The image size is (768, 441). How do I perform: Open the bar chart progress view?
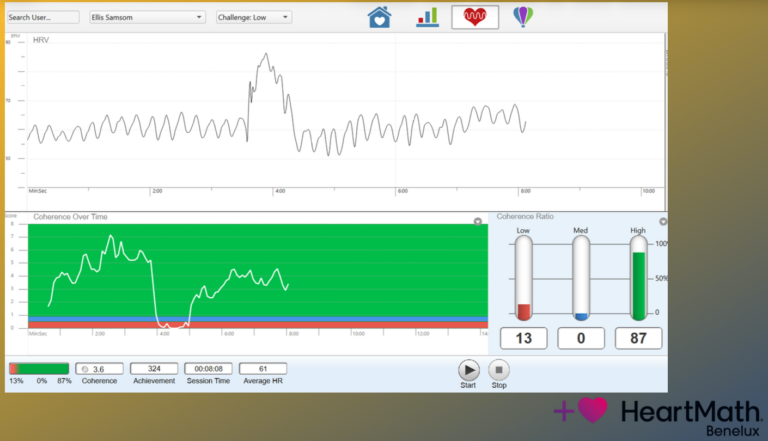click(x=427, y=17)
